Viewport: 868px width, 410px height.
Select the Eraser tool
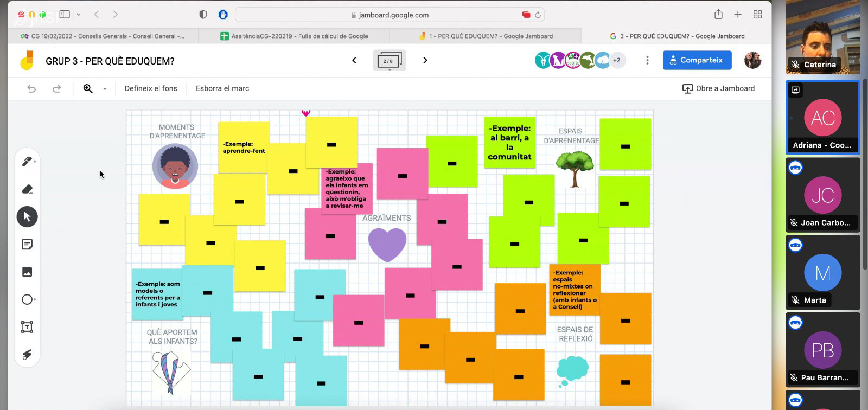click(x=27, y=189)
